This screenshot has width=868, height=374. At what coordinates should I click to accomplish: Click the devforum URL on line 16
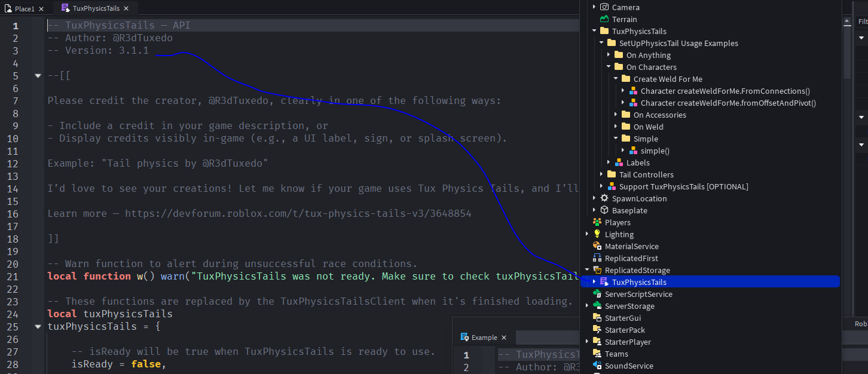coord(298,213)
